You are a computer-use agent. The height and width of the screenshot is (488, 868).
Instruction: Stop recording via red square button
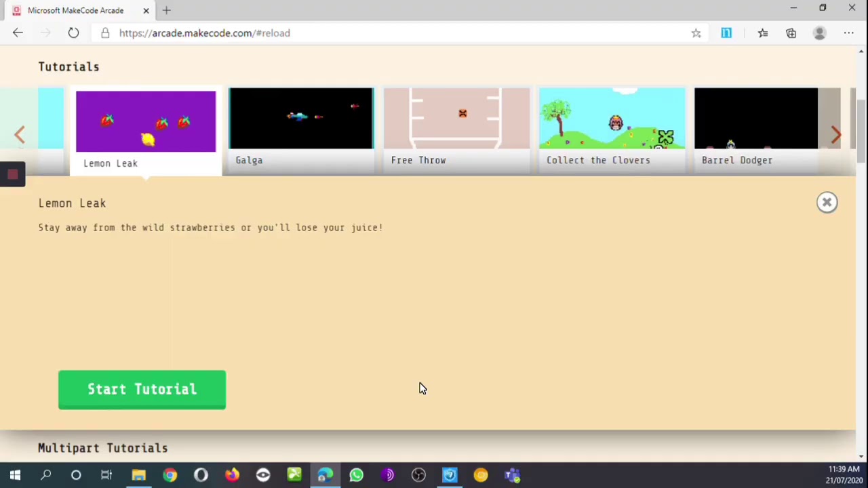click(12, 174)
